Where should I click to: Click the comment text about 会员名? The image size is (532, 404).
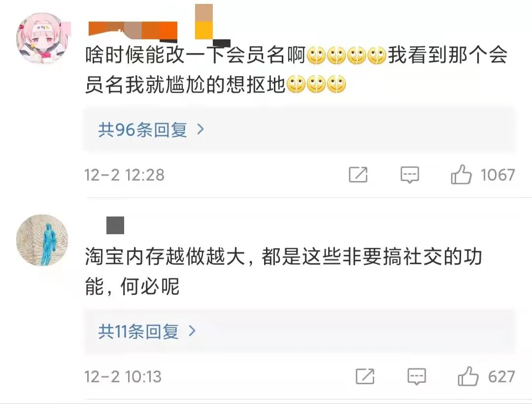point(296,69)
